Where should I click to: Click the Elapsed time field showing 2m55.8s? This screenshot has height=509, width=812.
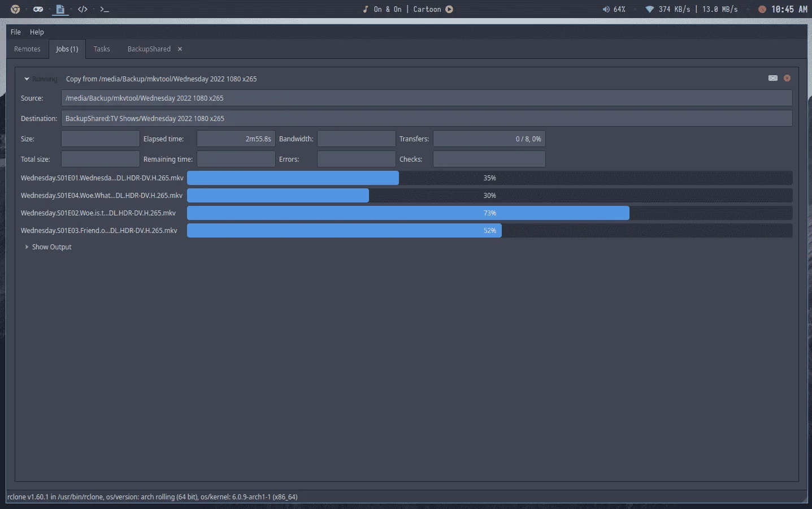[236, 139]
